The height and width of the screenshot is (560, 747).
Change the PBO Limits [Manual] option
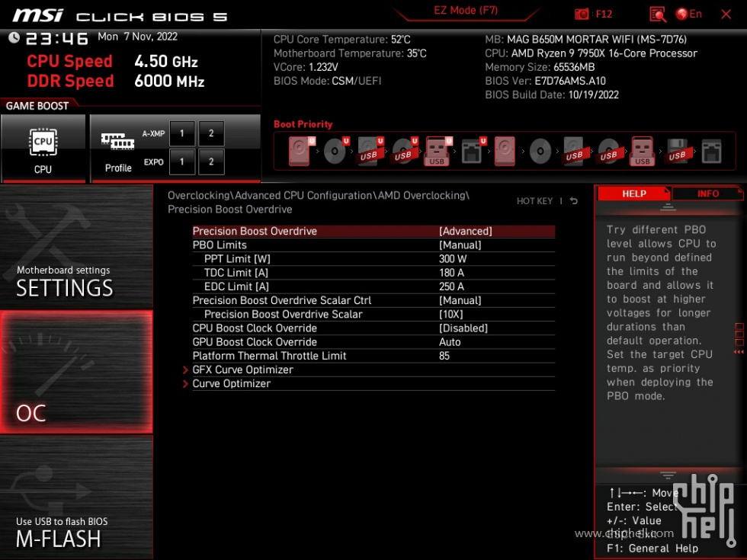coord(460,245)
